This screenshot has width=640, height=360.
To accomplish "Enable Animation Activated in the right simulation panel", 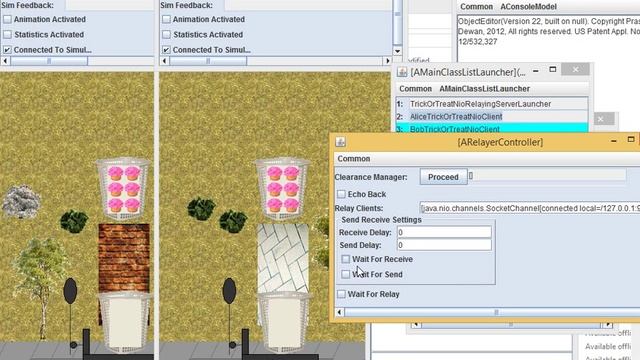I will pos(166,19).
